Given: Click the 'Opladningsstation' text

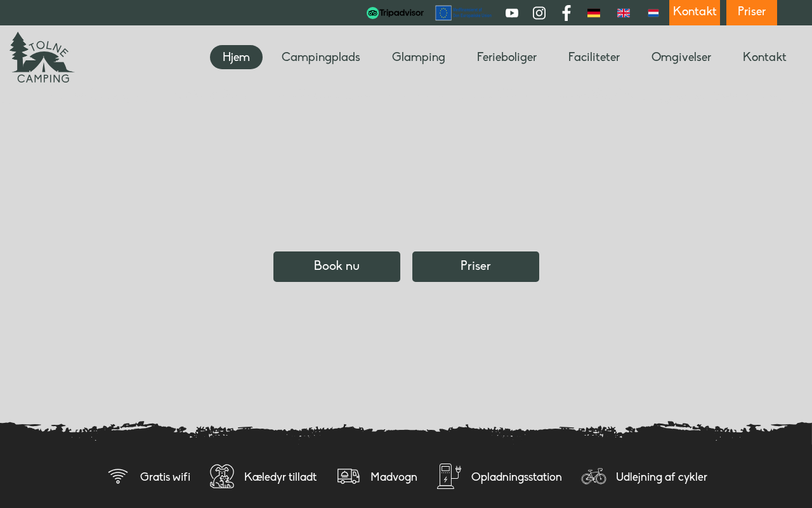Looking at the screenshot, I should coord(516,477).
